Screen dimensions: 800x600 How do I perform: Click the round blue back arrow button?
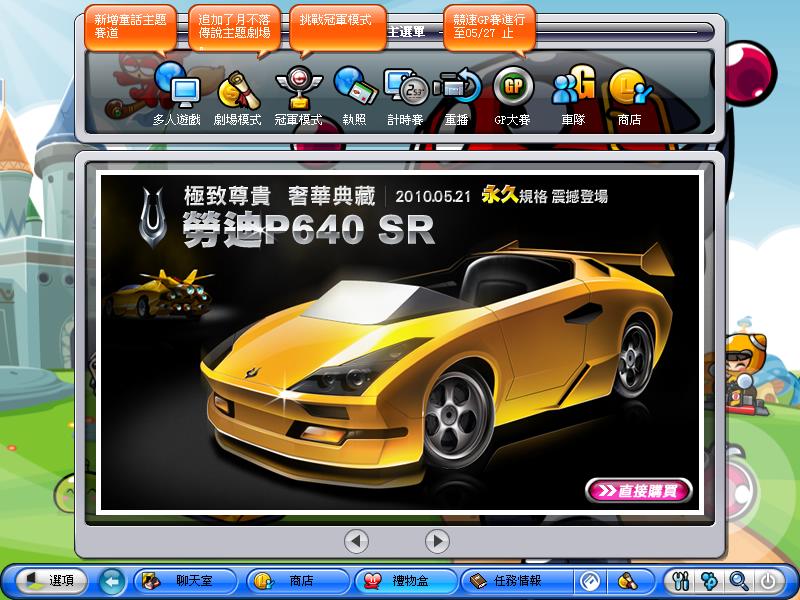[x=112, y=581]
